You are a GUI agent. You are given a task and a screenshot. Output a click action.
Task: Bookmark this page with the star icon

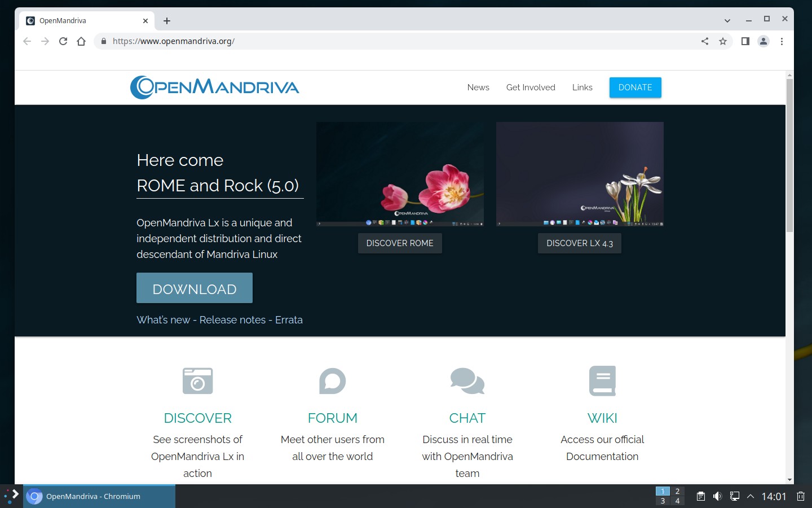click(x=723, y=41)
